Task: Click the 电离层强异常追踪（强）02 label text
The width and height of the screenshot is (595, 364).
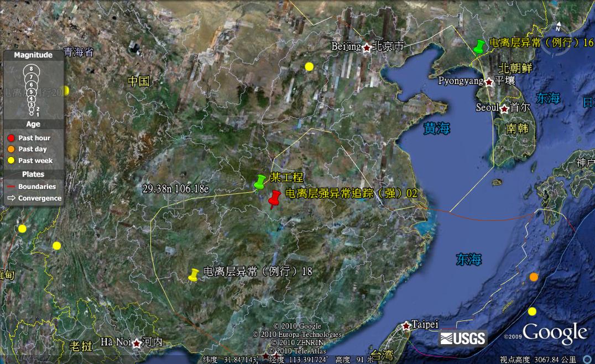Action: point(351,193)
